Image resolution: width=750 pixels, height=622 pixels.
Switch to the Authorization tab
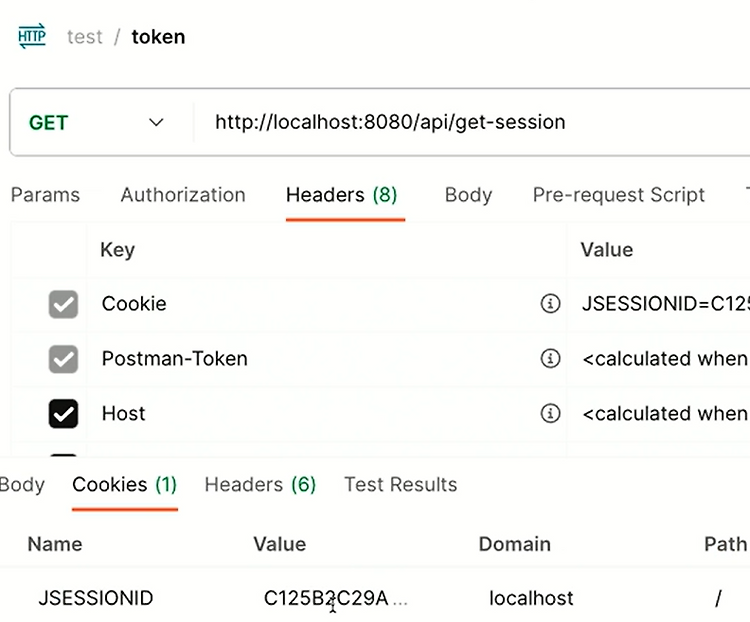[183, 195]
